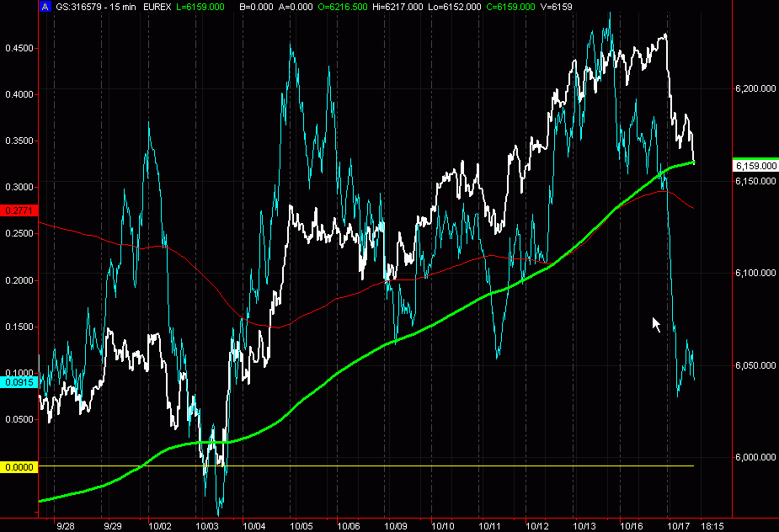Click the 10/05 date on time axis
The height and width of the screenshot is (532, 779).
pyautogui.click(x=301, y=526)
